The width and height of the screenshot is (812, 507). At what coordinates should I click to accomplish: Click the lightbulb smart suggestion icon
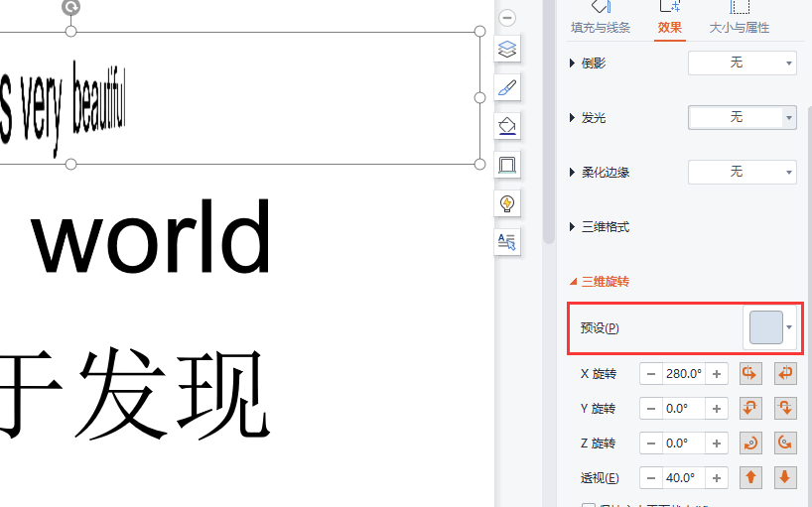tap(507, 203)
